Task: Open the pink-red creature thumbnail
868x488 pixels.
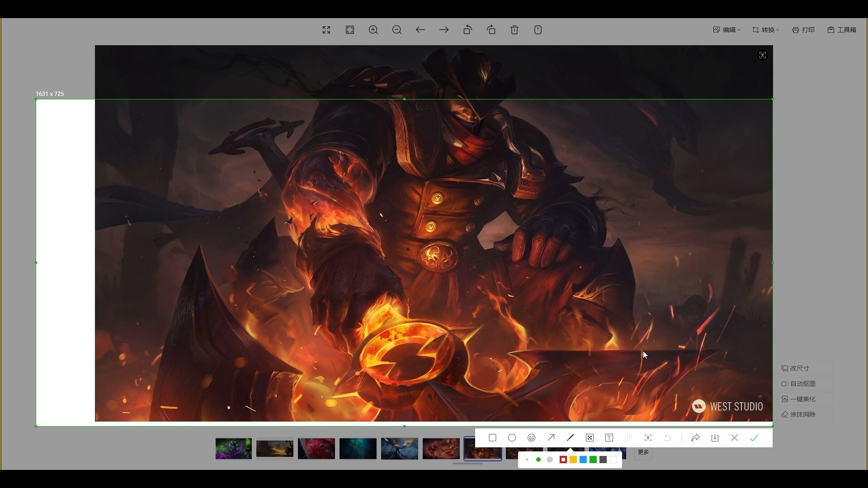Action: click(x=316, y=449)
